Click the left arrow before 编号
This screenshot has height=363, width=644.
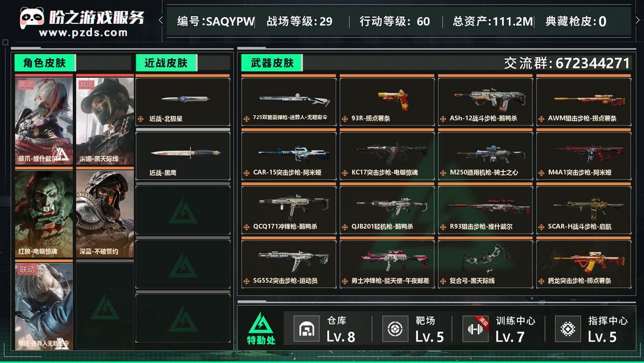point(161,20)
